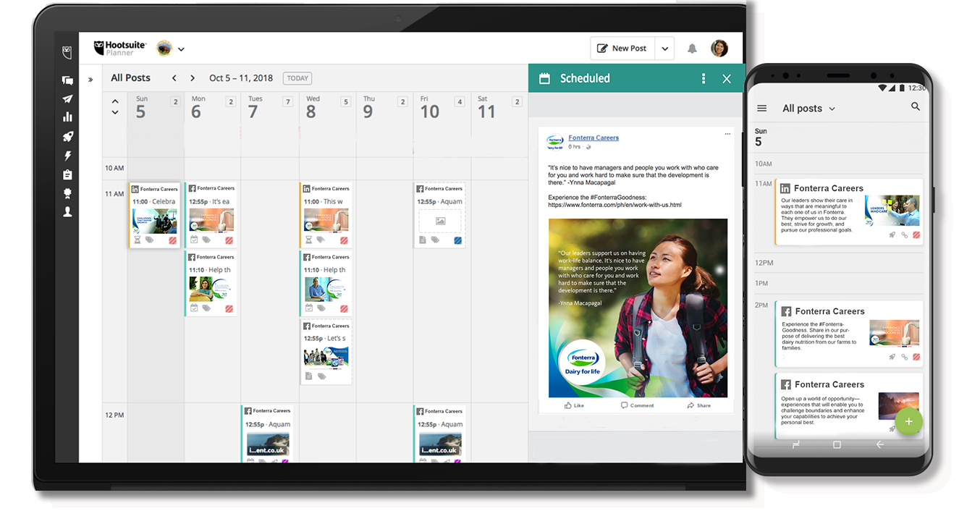Go to next week arrow
980x511 pixels.
pos(193,78)
